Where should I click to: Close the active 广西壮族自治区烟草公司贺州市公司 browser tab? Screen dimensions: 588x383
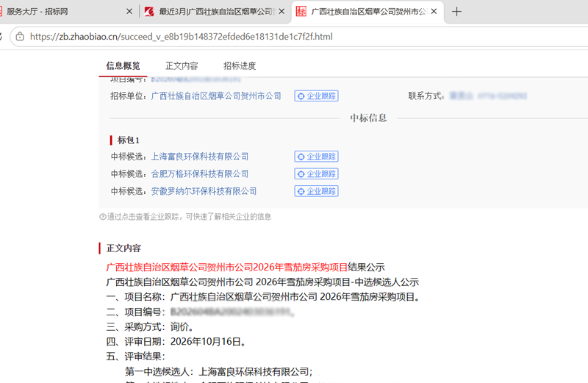(x=434, y=12)
